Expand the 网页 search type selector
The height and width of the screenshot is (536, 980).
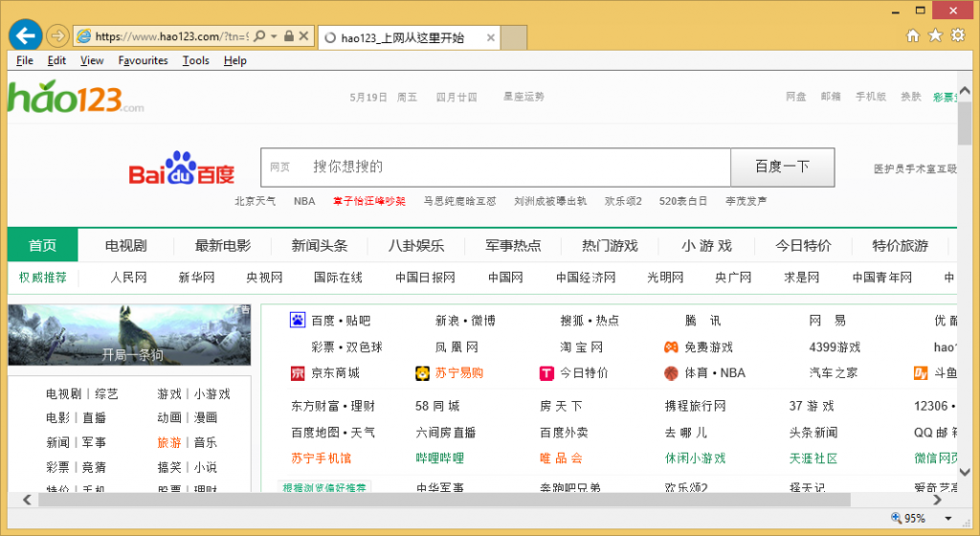point(279,167)
